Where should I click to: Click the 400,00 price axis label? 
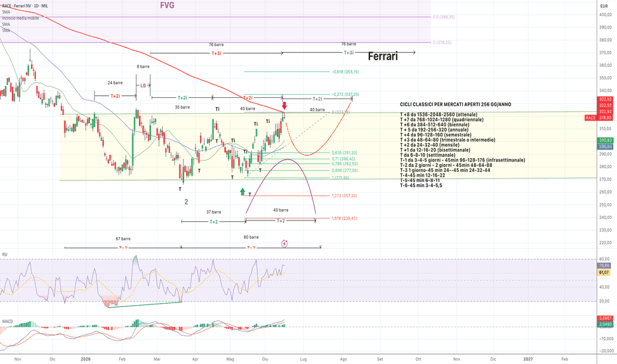click(x=605, y=15)
